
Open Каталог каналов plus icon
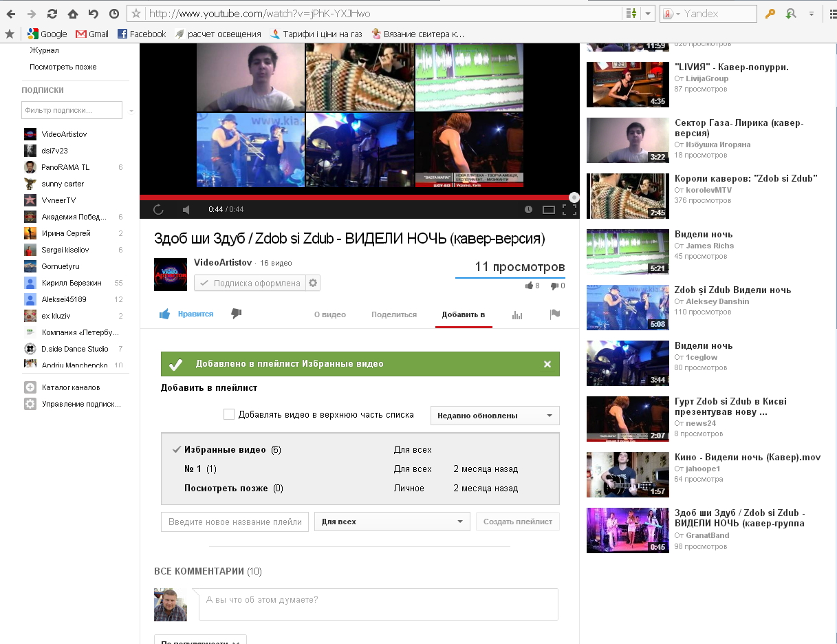click(30, 387)
